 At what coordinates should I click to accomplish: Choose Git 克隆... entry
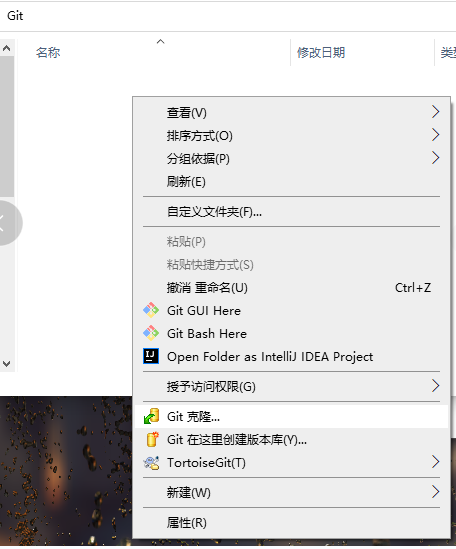pyautogui.click(x=291, y=417)
